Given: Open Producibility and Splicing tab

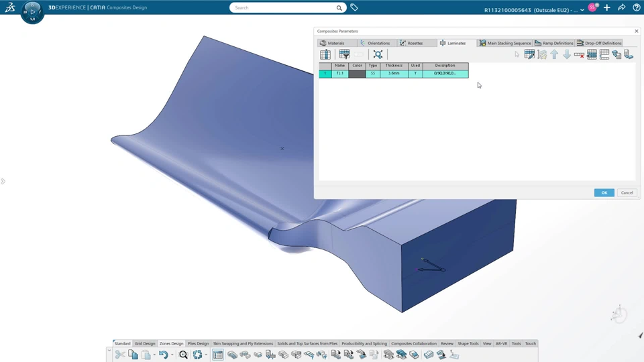Looking at the screenshot, I should point(364,343).
